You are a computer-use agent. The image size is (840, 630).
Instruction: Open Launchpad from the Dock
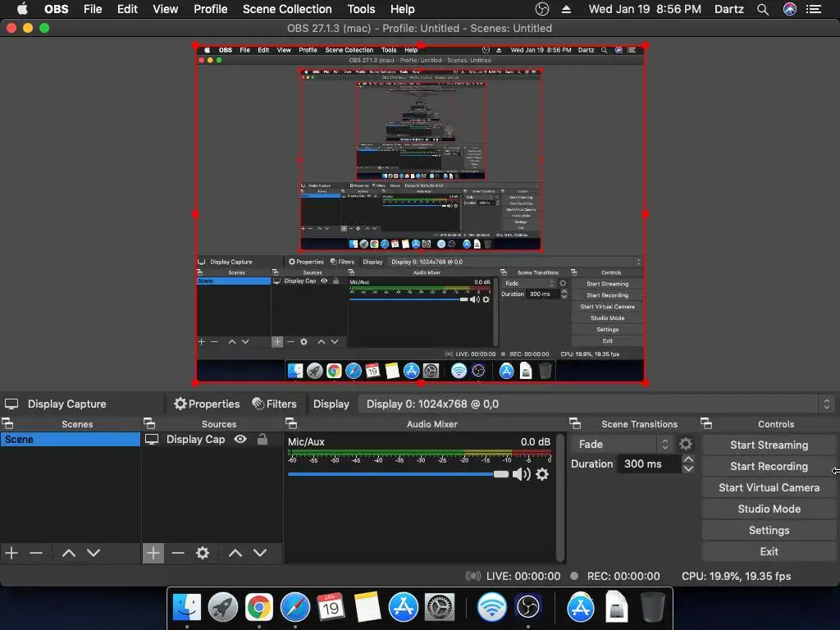[x=223, y=608]
